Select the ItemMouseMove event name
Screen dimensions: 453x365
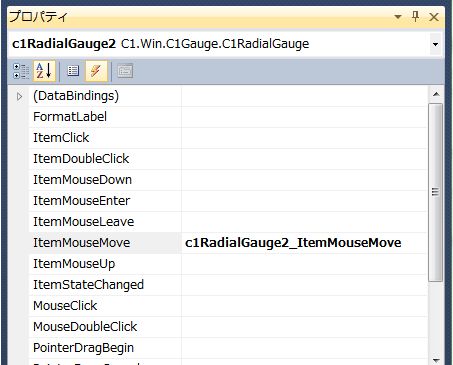(81, 243)
